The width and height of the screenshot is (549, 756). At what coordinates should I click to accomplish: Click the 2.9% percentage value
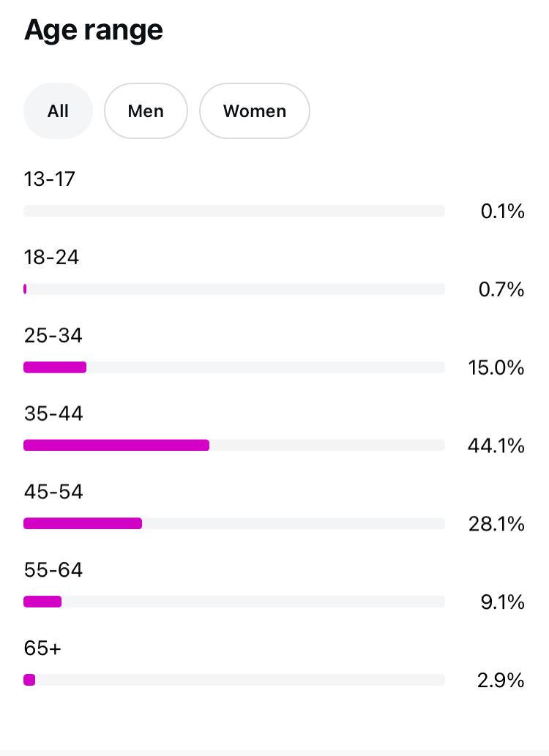point(501,681)
